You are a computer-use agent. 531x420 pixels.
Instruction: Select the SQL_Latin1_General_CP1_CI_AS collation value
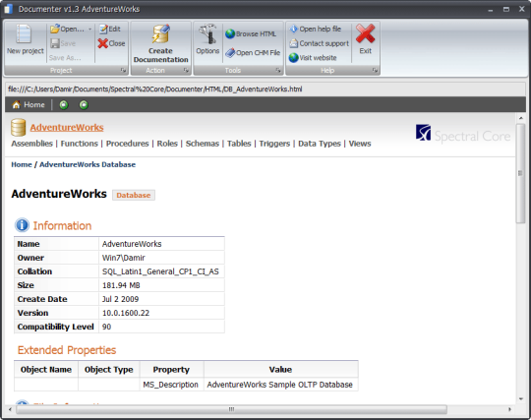click(160, 271)
